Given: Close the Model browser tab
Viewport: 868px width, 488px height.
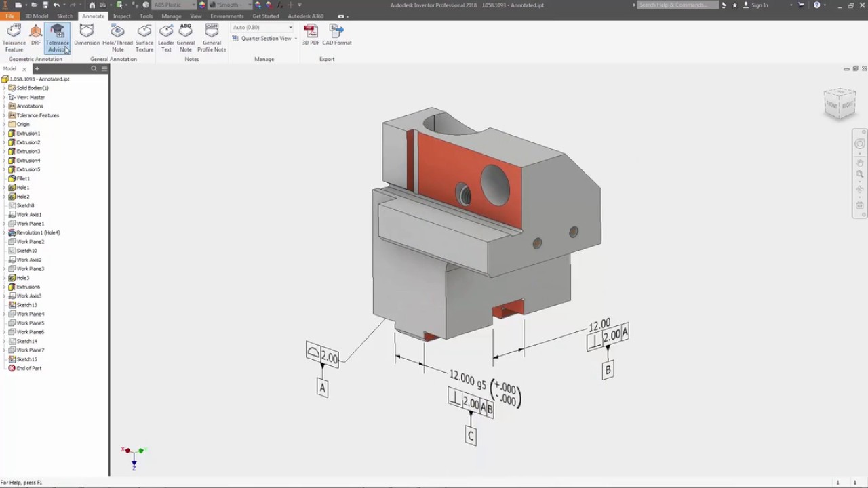Looking at the screenshot, I should tap(24, 69).
